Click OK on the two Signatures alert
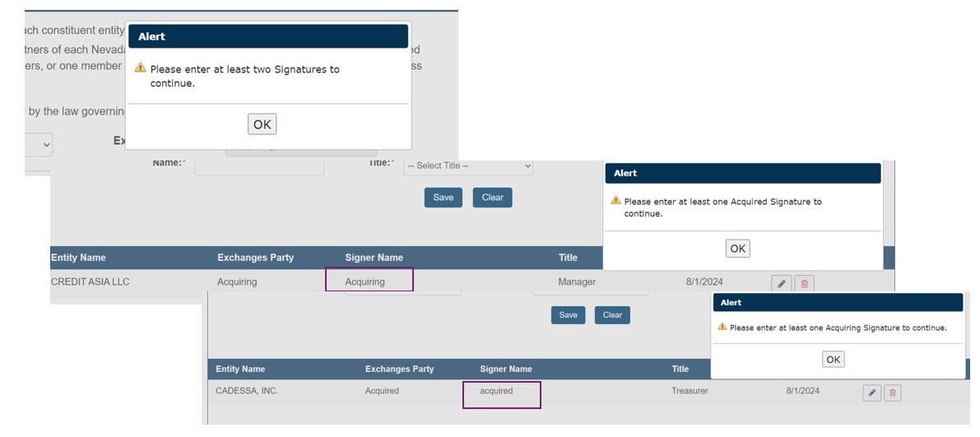The width and height of the screenshot is (980, 437). coord(262,124)
